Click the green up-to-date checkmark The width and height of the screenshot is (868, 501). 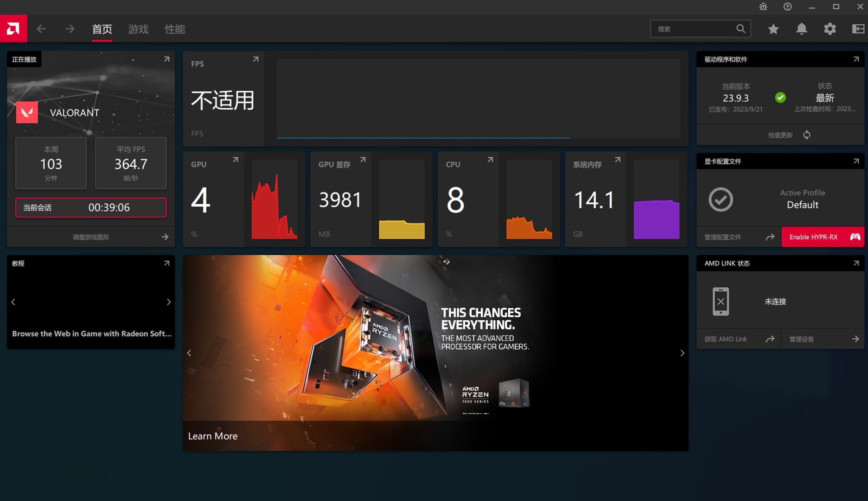(x=780, y=98)
